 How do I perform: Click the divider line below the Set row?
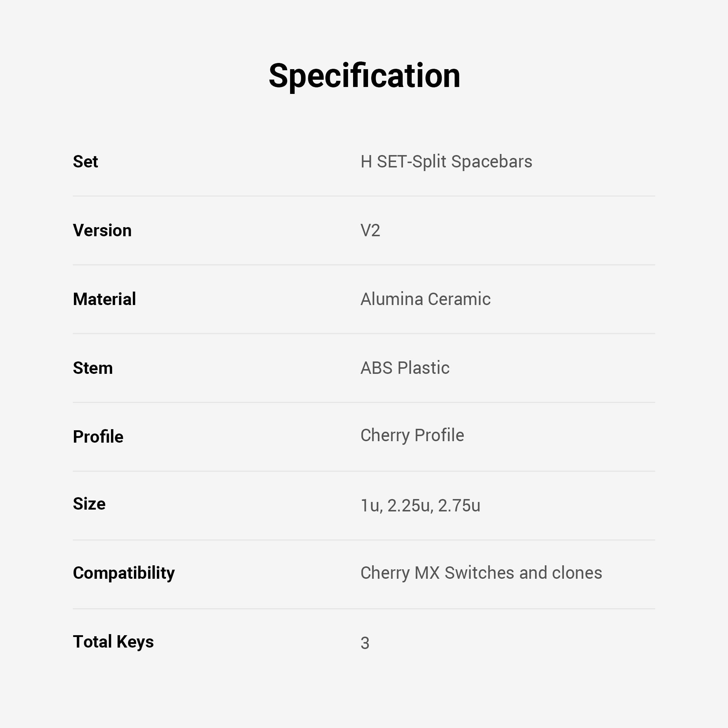pyautogui.click(x=364, y=196)
